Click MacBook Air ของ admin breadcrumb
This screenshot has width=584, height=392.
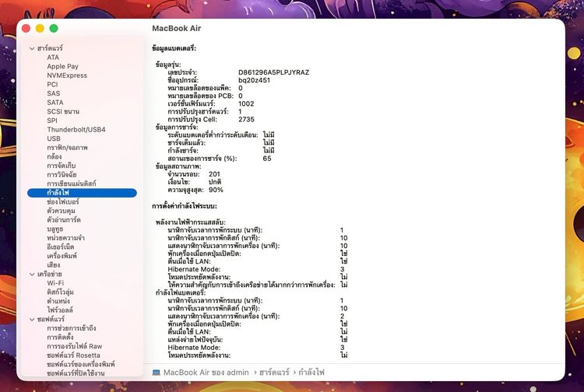pyautogui.click(x=206, y=373)
